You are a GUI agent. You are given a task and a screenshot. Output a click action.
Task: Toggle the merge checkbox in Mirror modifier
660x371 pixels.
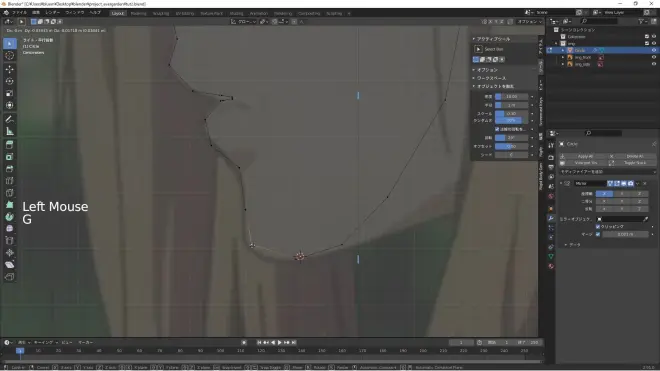point(598,234)
